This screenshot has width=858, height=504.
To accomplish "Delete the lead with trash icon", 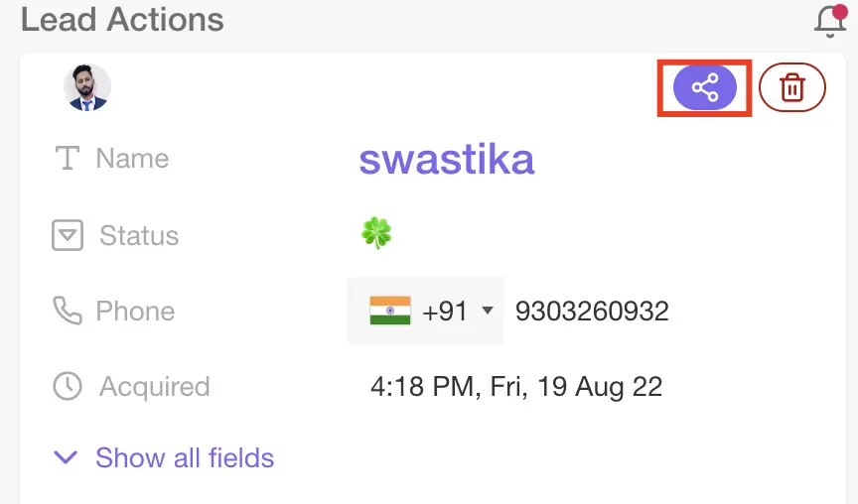I will tap(791, 89).
